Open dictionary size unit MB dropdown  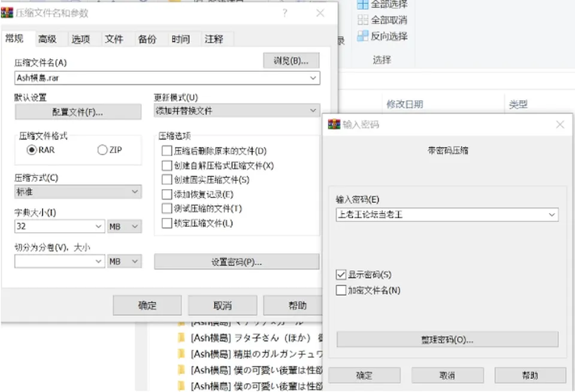125,226
